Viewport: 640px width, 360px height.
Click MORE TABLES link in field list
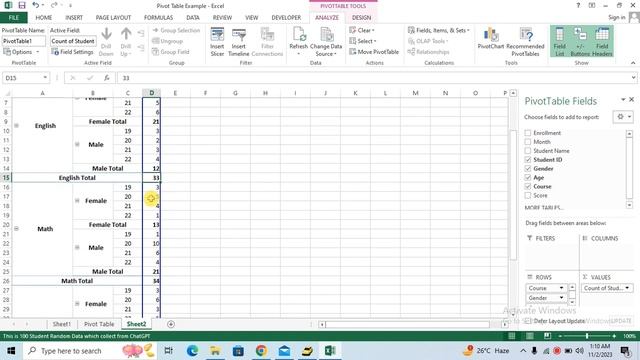pyautogui.click(x=544, y=208)
